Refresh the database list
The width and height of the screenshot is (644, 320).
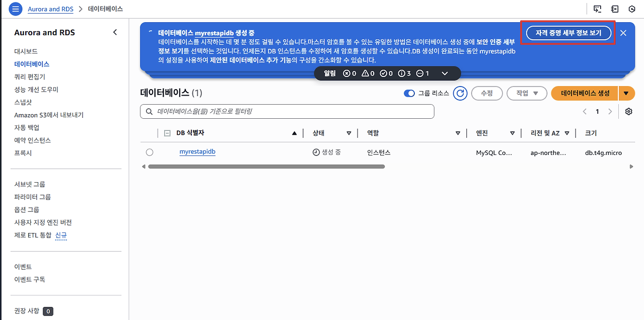pyautogui.click(x=460, y=93)
